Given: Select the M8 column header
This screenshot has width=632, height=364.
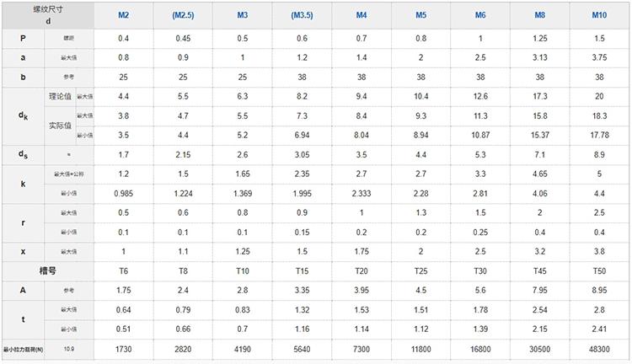Looking at the screenshot, I should pyautogui.click(x=539, y=15).
